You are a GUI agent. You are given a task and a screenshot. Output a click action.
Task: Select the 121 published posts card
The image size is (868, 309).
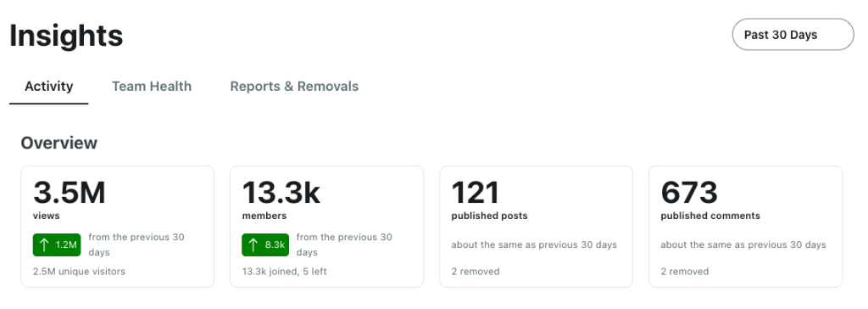(x=536, y=227)
